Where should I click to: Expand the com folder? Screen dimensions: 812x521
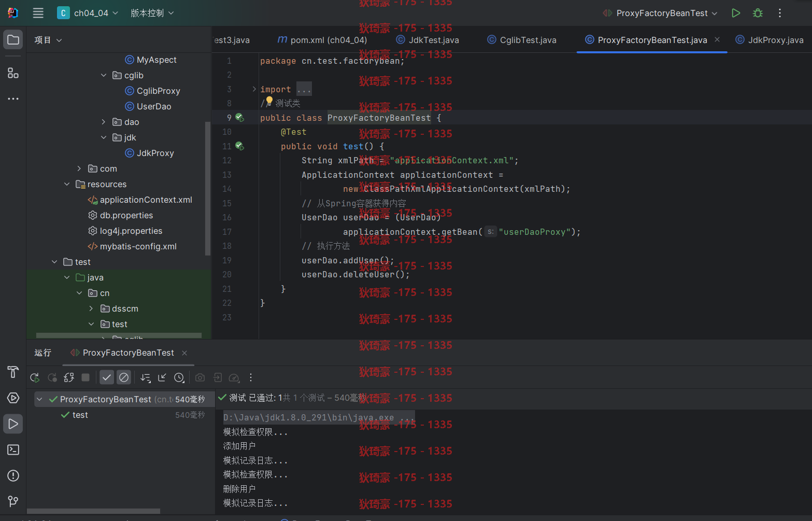(79, 168)
